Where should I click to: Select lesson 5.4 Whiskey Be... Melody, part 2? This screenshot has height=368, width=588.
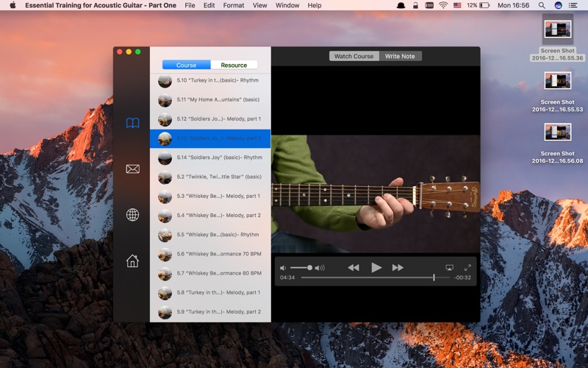coord(210,215)
